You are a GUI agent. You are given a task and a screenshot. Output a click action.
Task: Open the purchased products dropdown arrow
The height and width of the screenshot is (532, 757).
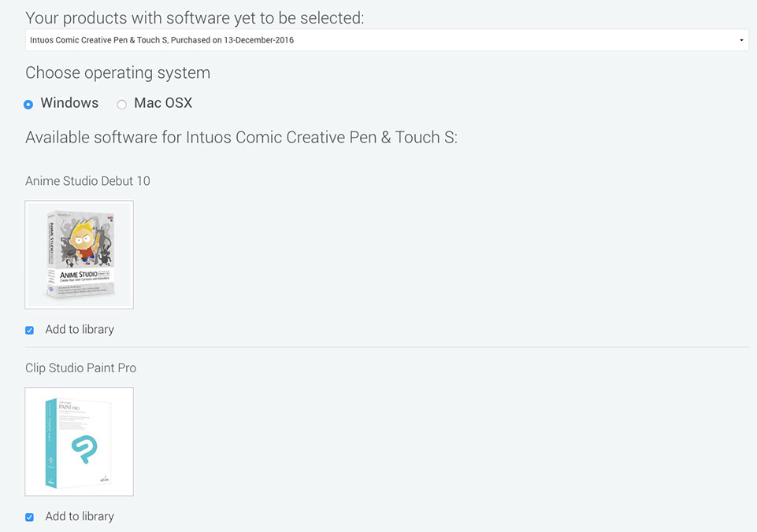741,40
